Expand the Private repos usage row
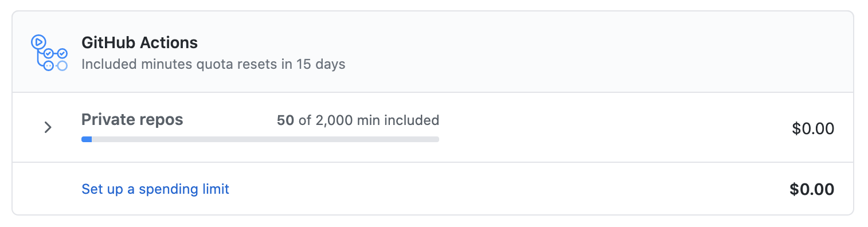 (48, 127)
